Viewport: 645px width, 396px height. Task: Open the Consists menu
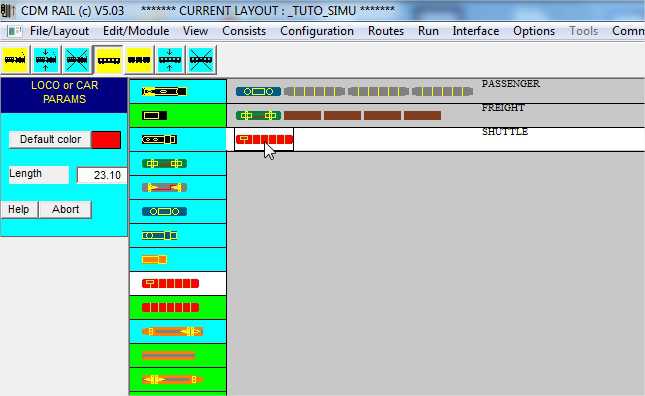pyautogui.click(x=244, y=31)
